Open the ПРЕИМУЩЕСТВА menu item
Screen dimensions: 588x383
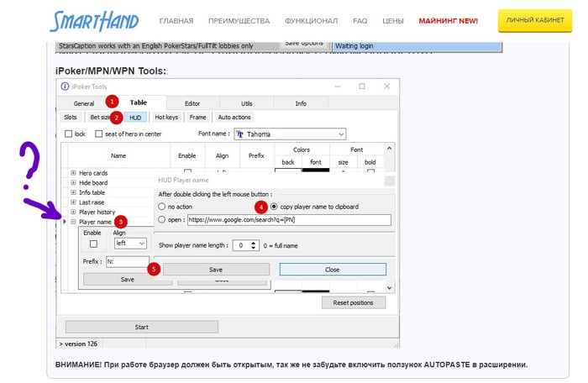tap(239, 21)
